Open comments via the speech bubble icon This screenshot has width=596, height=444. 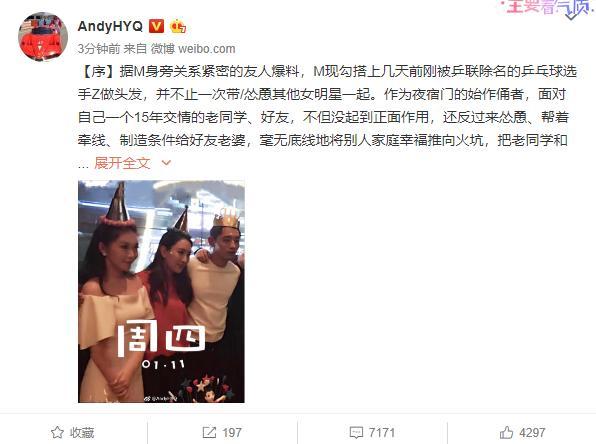pos(356,433)
